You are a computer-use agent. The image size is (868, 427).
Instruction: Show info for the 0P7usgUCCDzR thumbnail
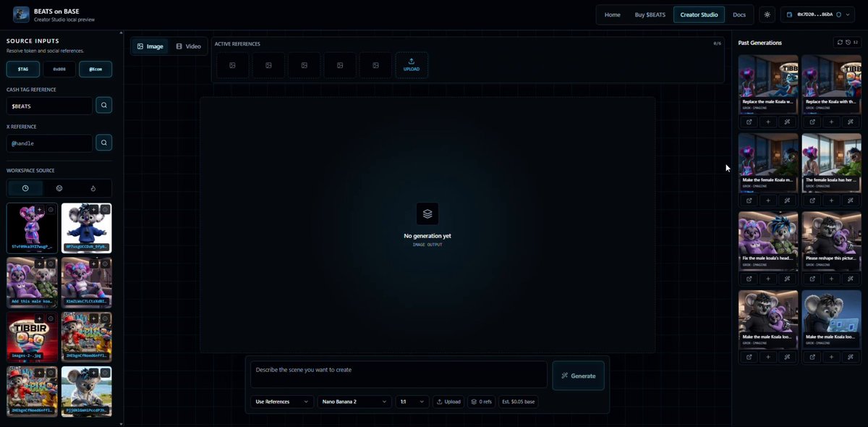pos(105,209)
